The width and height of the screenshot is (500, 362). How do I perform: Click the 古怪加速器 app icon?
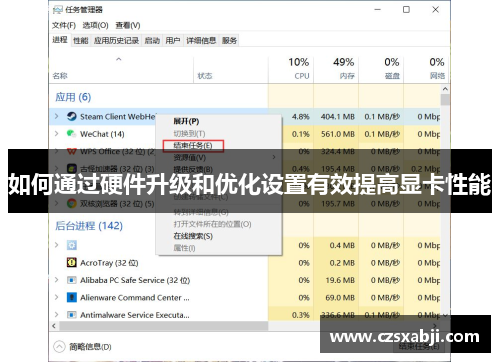tap(71, 169)
